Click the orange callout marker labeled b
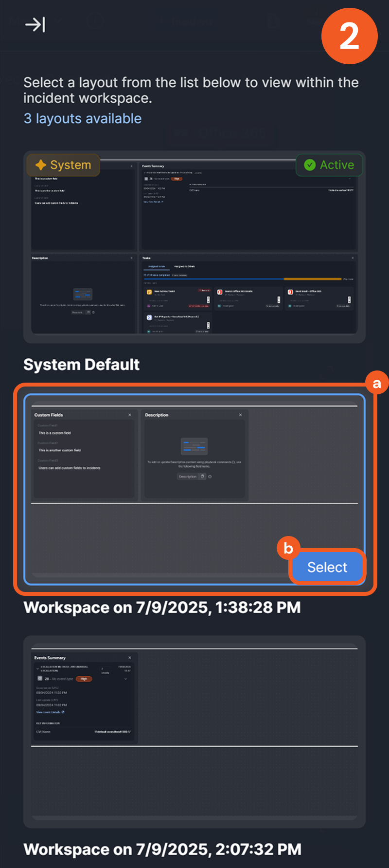The image size is (389, 868). [x=288, y=548]
